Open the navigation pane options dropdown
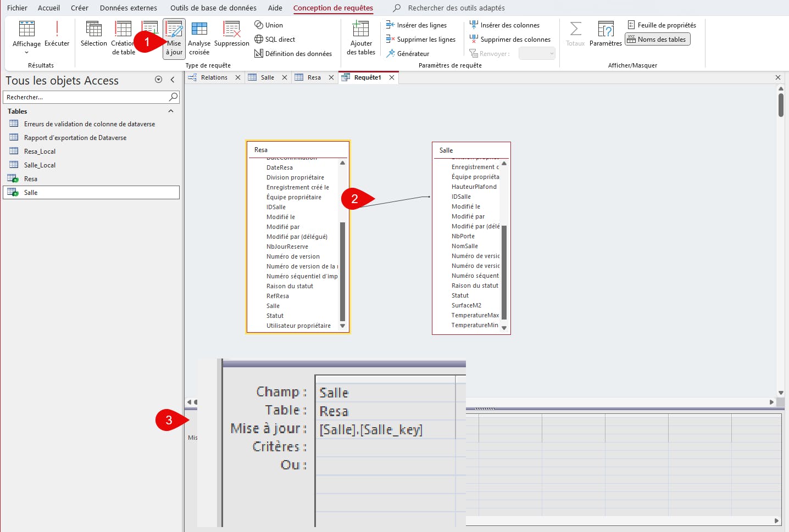This screenshot has width=789, height=532. 158,80
